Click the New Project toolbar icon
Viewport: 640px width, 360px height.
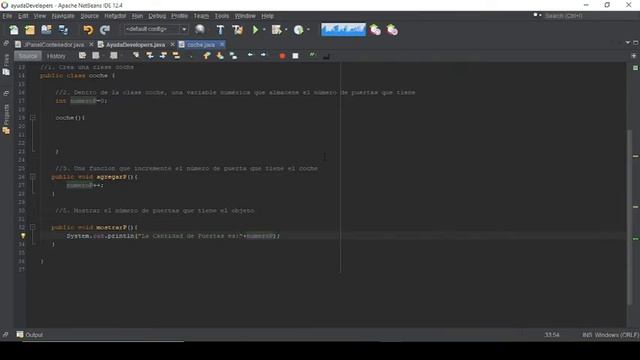tap(30, 30)
